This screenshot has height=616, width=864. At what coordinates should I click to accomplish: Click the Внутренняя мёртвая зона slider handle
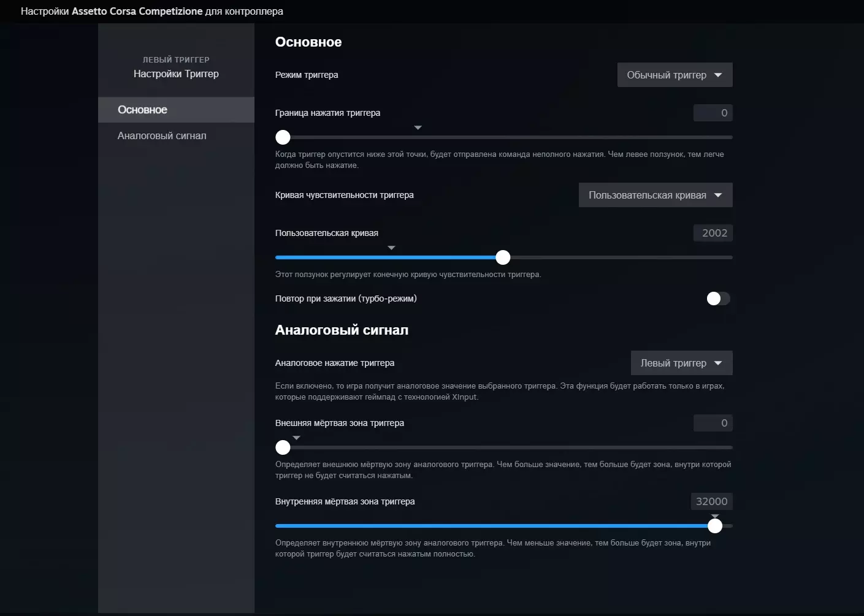[715, 526]
